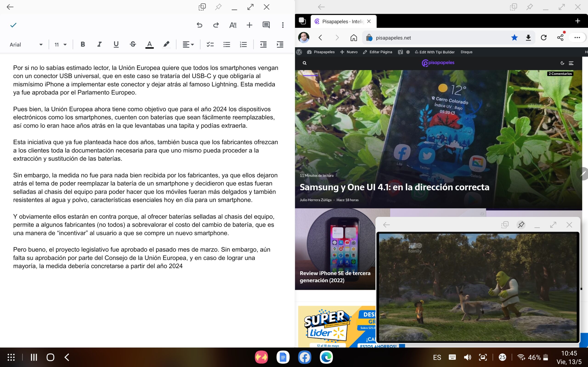Click the checklist formatting icon
The height and width of the screenshot is (367, 588).
210,44
